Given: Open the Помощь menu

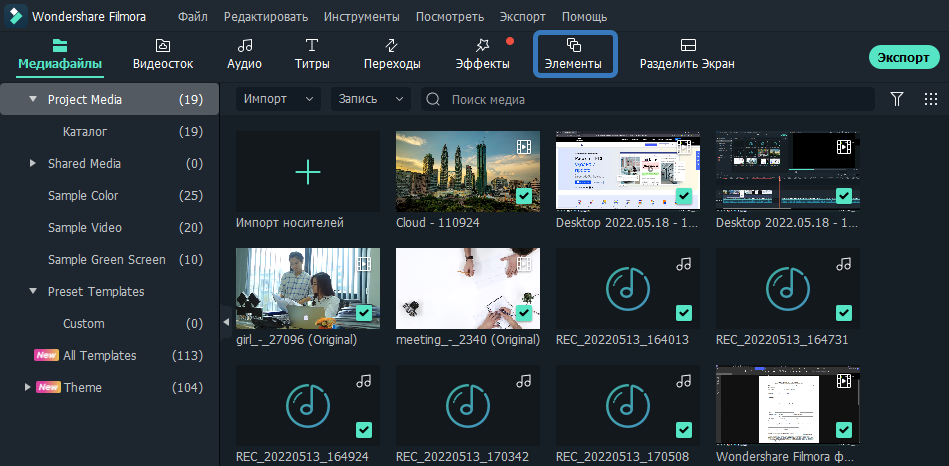Looking at the screenshot, I should pos(584,17).
